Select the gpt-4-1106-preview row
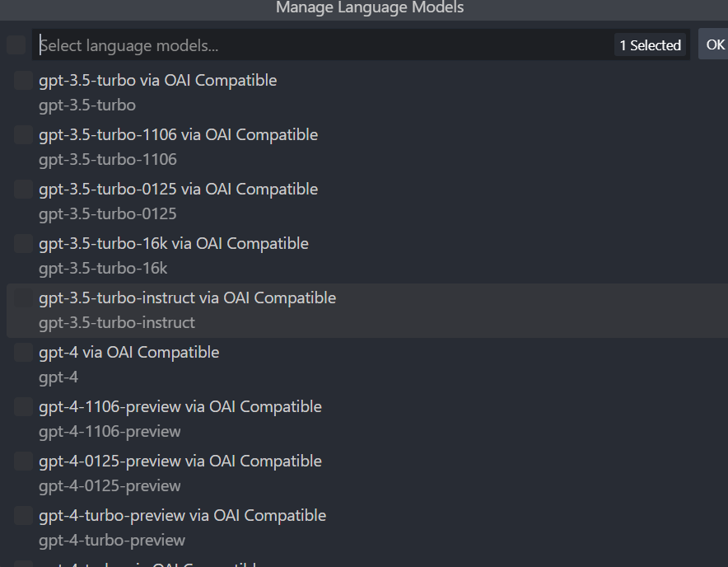The width and height of the screenshot is (728, 567). pos(180,406)
